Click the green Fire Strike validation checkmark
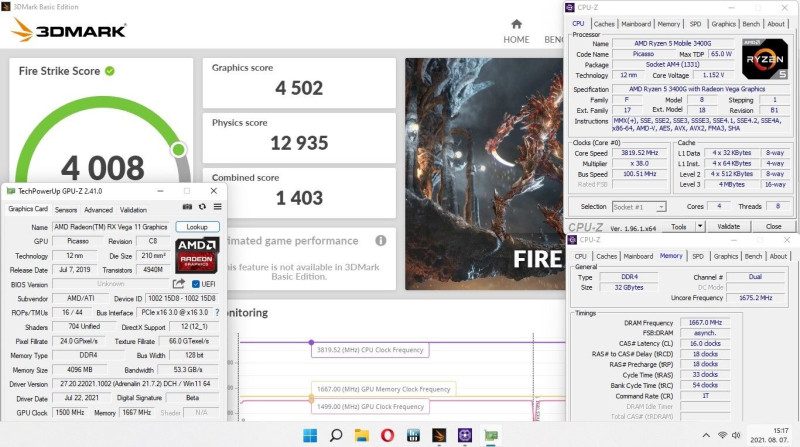Viewport: 800px width, 447px height. (x=110, y=71)
